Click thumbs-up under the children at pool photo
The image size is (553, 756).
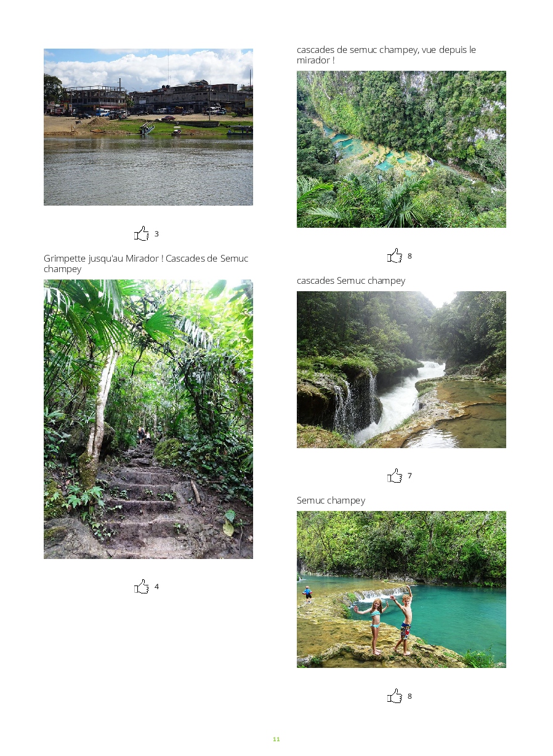[395, 696]
